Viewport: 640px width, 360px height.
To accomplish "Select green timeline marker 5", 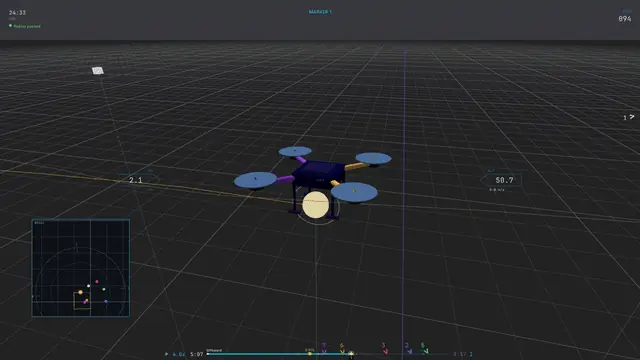I will pos(424,348).
